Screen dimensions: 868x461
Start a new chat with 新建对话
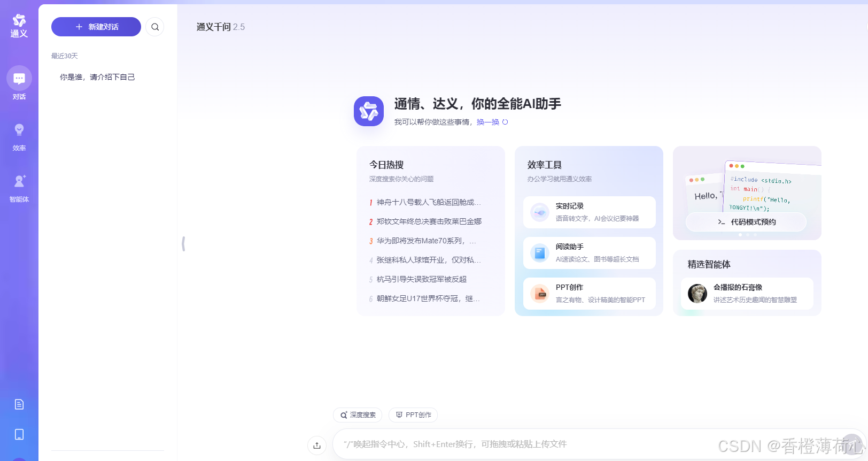[96, 27]
